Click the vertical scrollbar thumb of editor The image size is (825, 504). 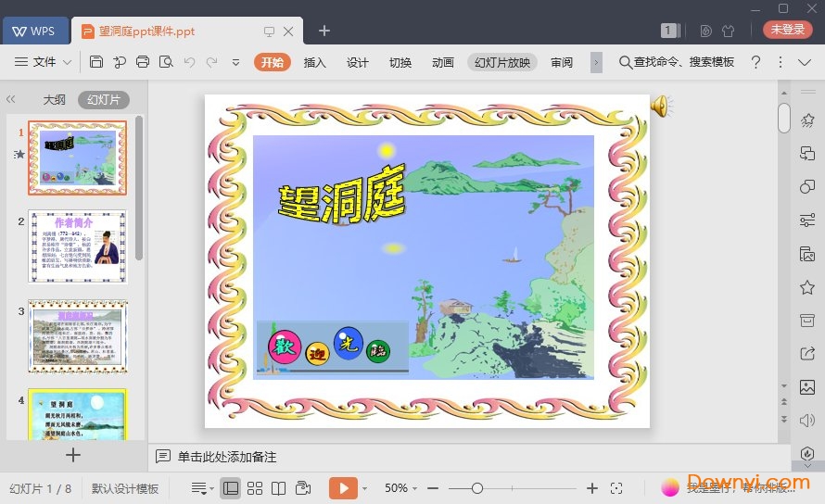click(784, 119)
